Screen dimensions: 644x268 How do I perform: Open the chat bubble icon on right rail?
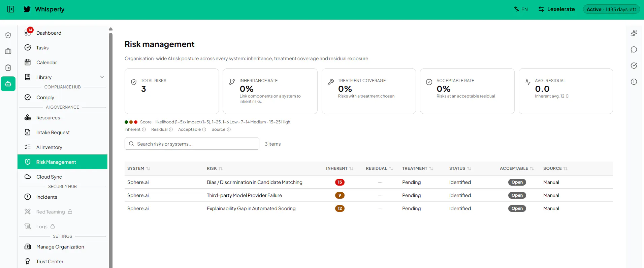634,49
